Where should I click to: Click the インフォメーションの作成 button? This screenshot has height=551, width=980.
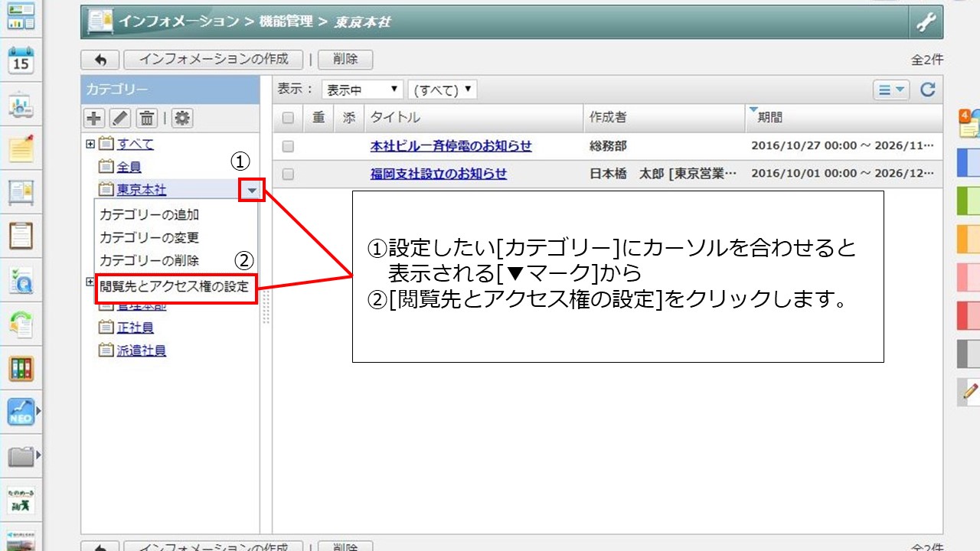214,60
